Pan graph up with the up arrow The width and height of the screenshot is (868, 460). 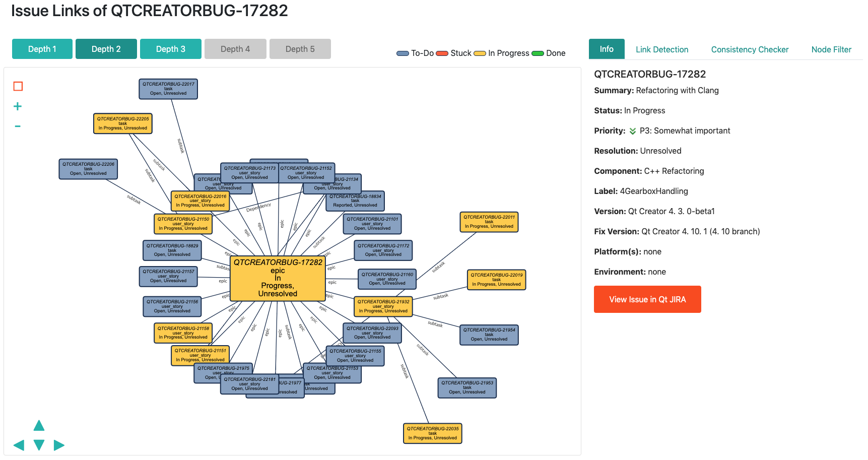[39, 426]
